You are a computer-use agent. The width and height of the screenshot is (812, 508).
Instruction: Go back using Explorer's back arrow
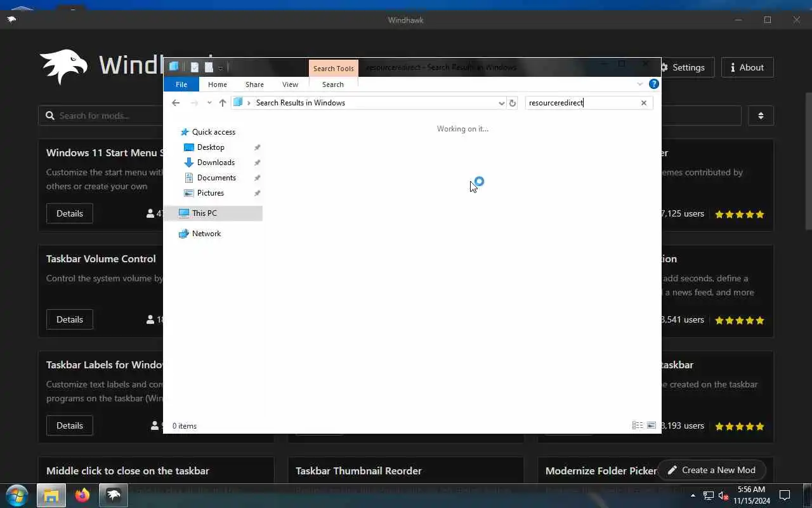176,103
